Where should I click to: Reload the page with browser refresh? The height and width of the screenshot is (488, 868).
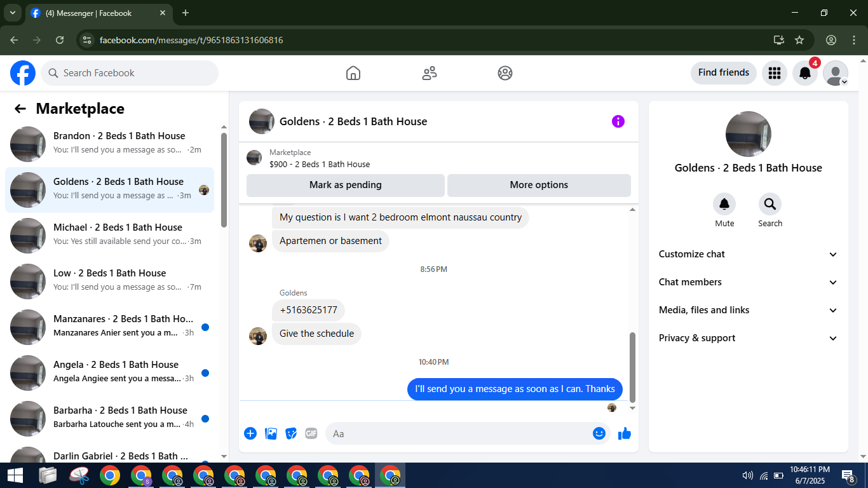60,40
